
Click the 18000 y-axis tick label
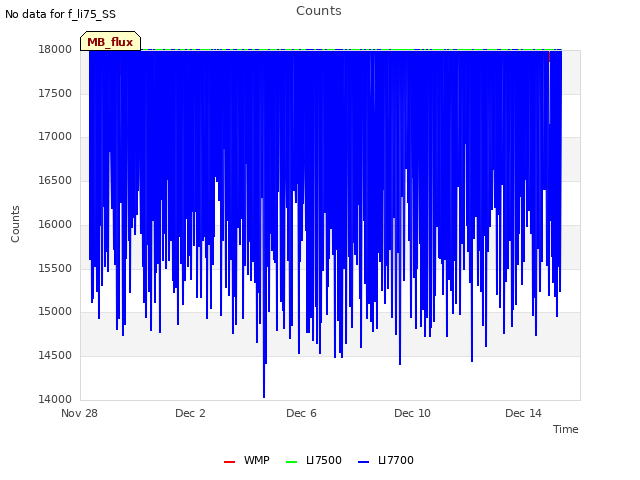pos(55,50)
